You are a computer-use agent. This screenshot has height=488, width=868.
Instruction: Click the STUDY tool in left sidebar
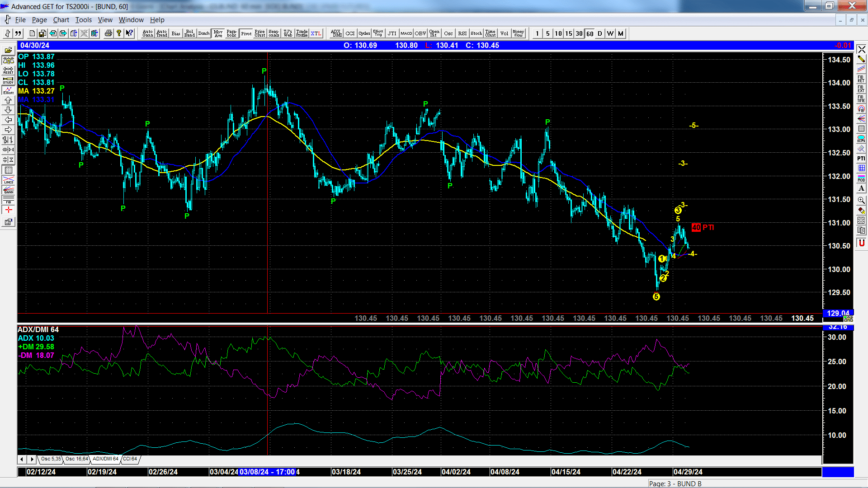click(x=8, y=80)
